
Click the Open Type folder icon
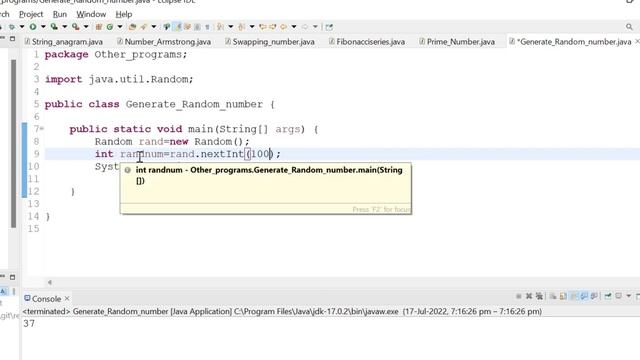[132, 27]
